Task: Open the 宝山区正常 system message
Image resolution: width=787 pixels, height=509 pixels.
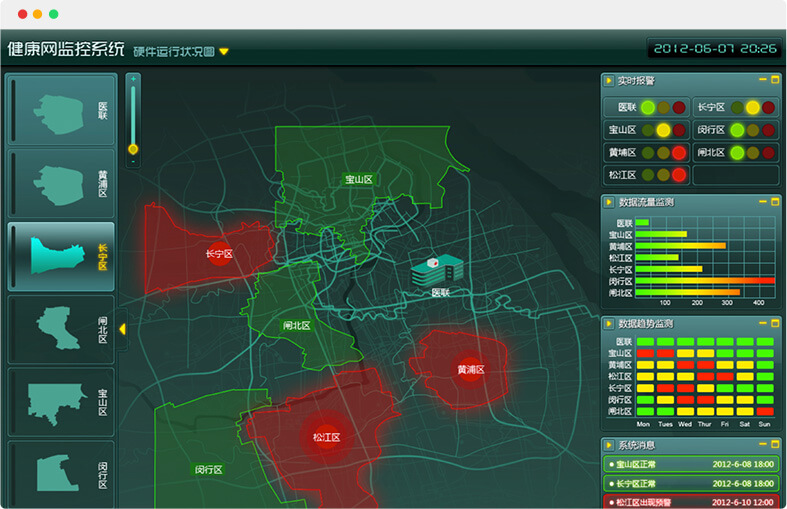Action: (690, 464)
